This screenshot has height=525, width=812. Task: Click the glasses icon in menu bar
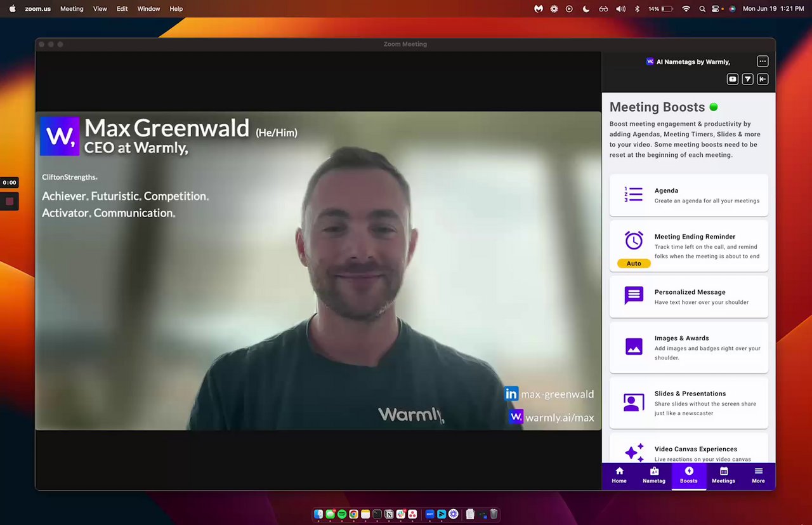(x=603, y=9)
